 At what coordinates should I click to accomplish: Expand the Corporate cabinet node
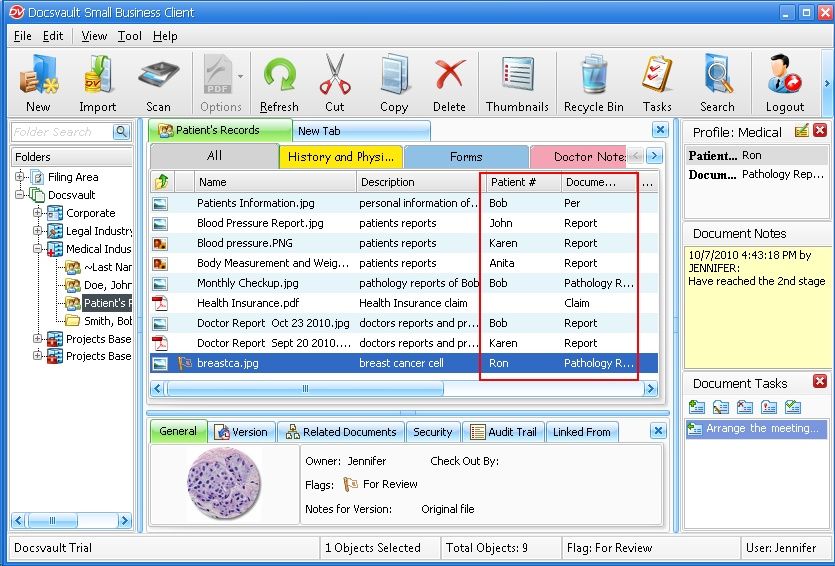(x=37, y=212)
